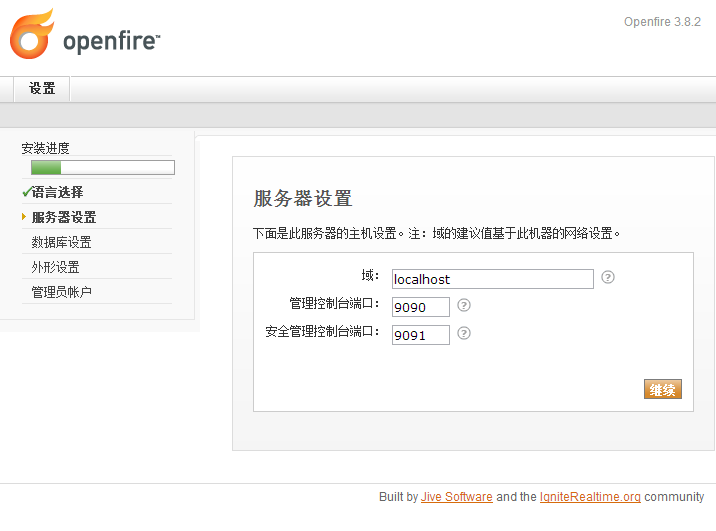Click help icon beside 管理控制台端口 field

(463, 306)
